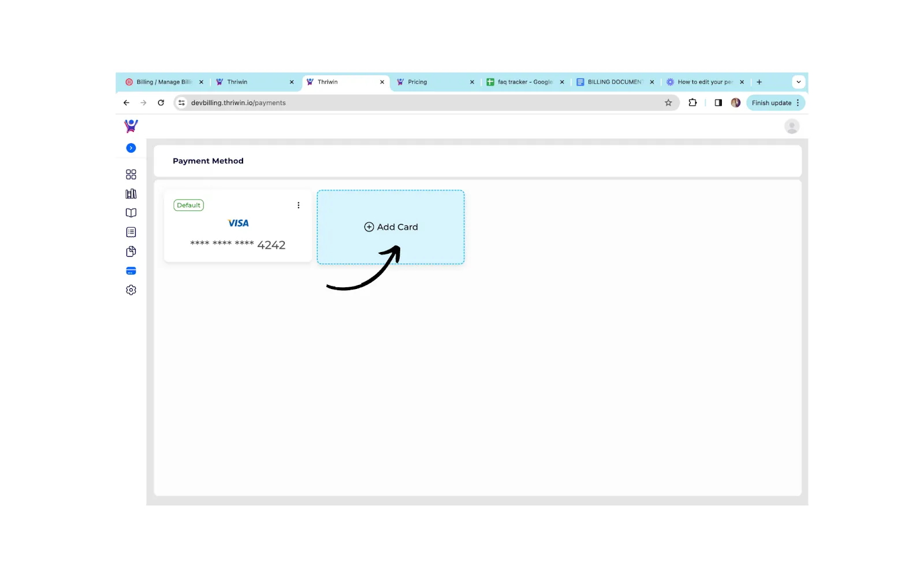This screenshot has width=924, height=578.
Task: Expand the sidebar with the blue arrow button
Action: [131, 148]
